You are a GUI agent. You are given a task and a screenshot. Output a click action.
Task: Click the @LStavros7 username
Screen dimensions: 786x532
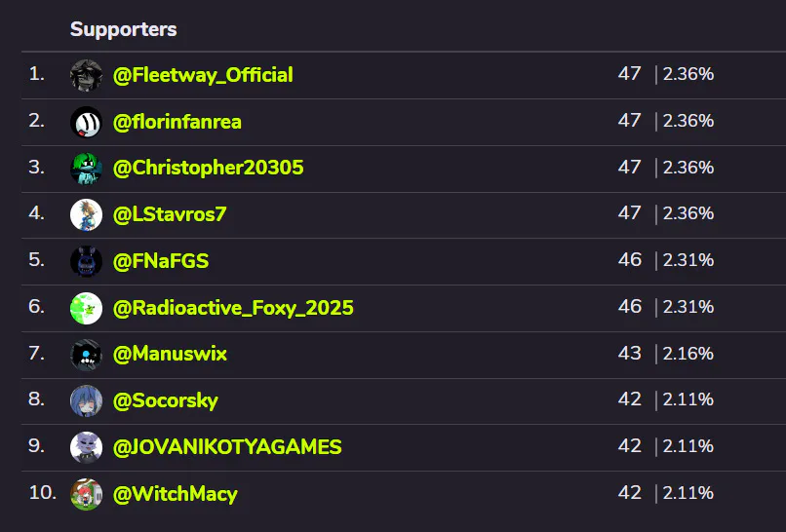[170, 214]
